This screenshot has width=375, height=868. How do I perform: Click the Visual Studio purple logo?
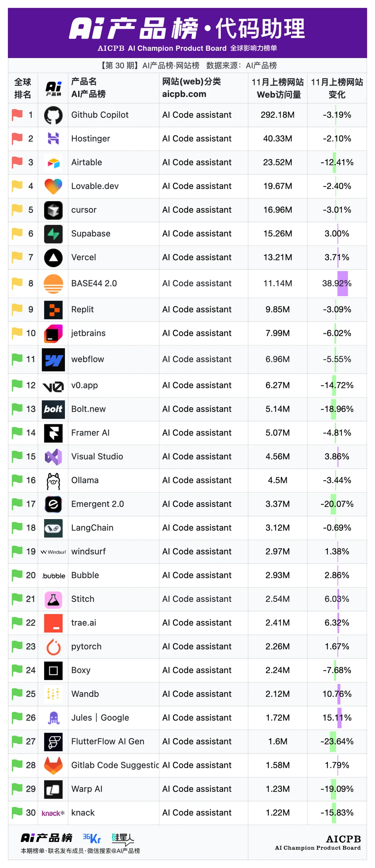coord(53,457)
